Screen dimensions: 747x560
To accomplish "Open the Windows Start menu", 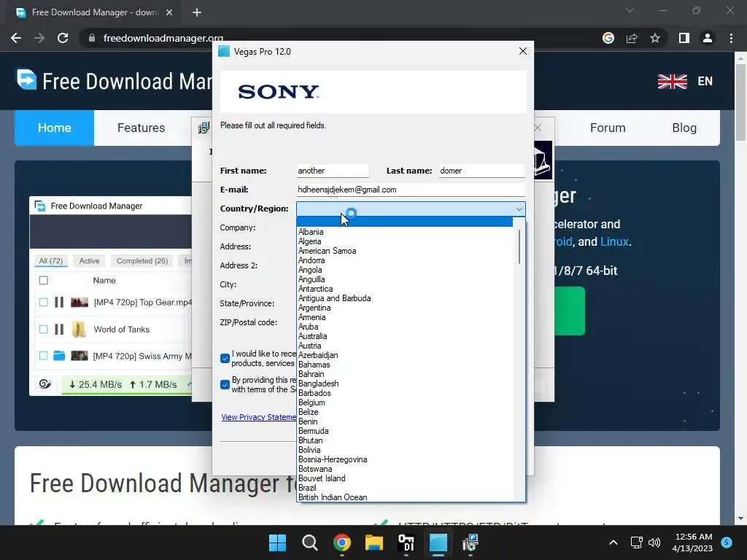I will (277, 542).
